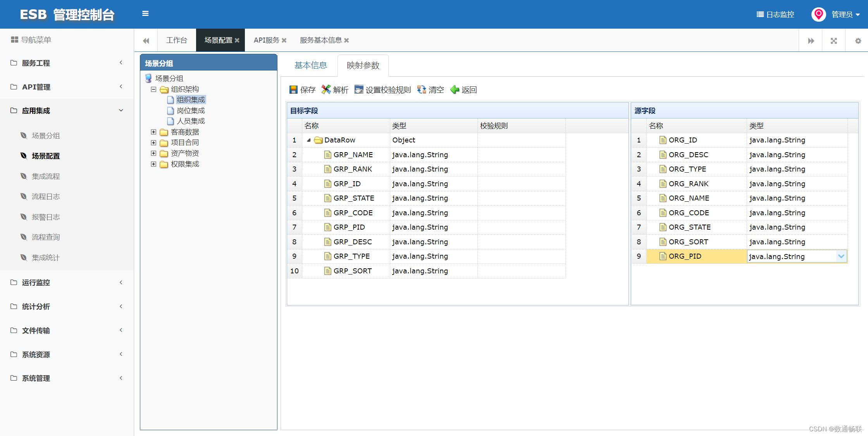Click the Parse (解析) tools icon
The height and width of the screenshot is (436, 868).
pos(326,90)
